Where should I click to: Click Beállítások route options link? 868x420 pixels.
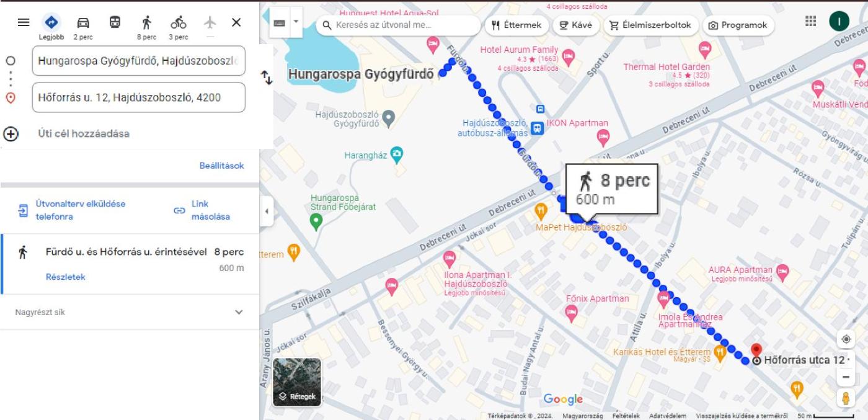221,166
